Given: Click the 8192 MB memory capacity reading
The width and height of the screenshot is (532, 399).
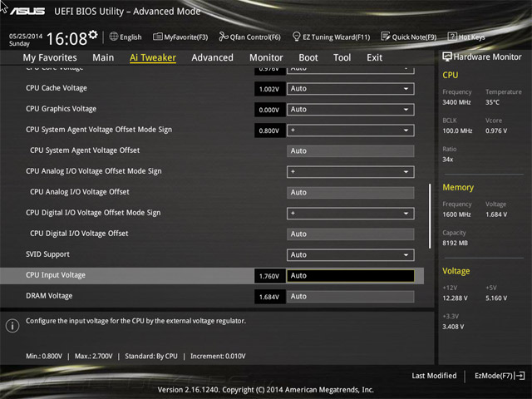Looking at the screenshot, I should point(456,243).
